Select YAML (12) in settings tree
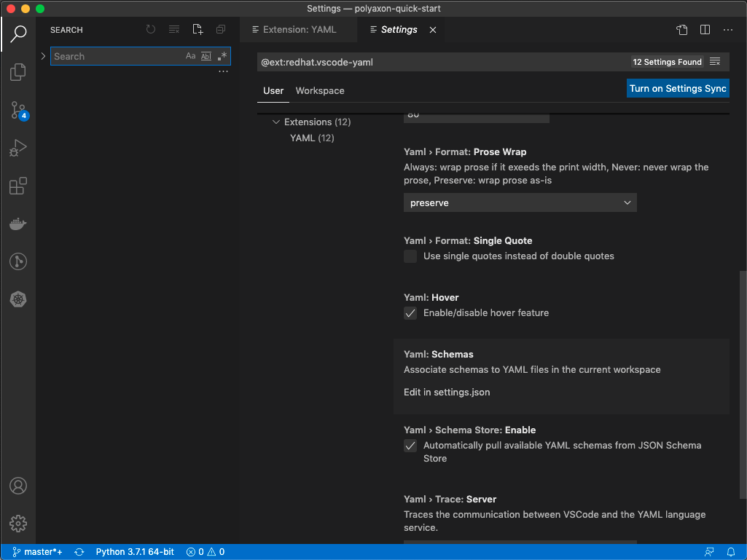This screenshot has width=747, height=560. (312, 138)
